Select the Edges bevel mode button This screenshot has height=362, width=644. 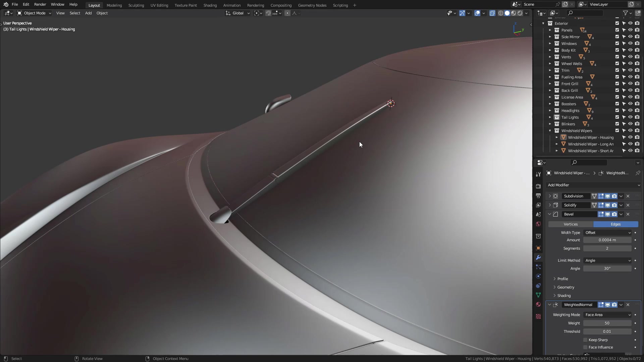pyautogui.click(x=615, y=224)
